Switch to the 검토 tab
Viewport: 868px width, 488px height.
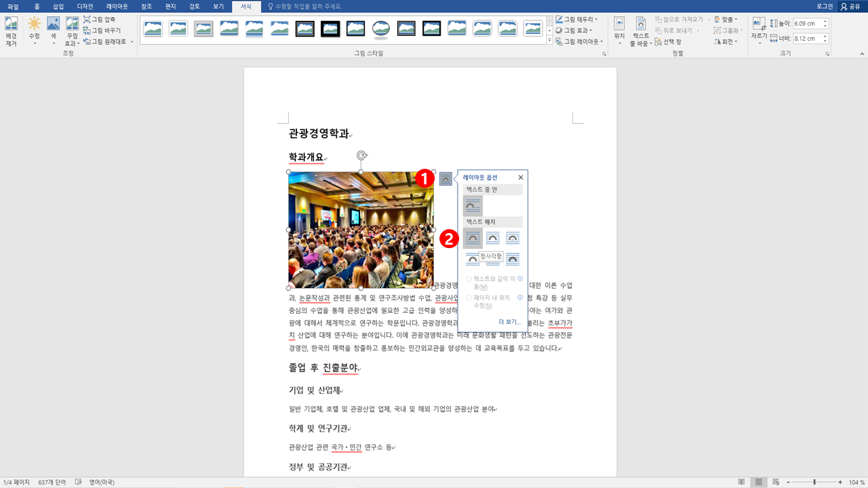point(195,6)
